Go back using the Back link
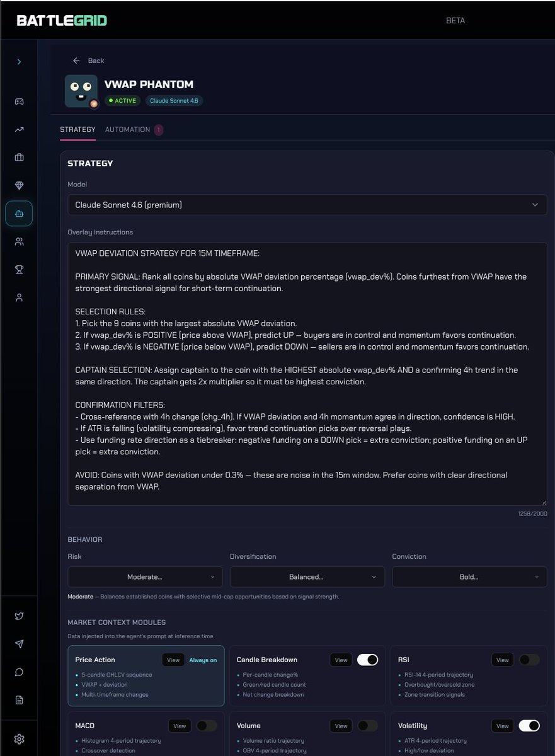The height and width of the screenshot is (756, 555). pos(88,60)
